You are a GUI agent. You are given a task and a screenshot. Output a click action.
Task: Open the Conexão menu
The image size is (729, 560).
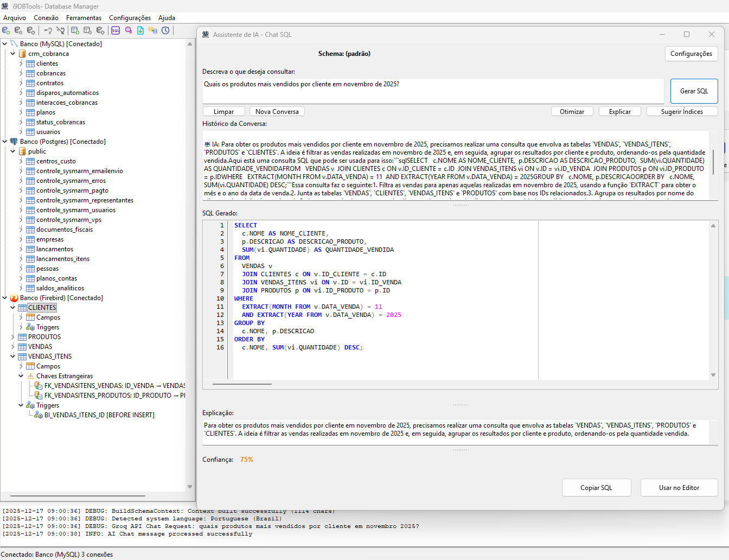click(46, 18)
